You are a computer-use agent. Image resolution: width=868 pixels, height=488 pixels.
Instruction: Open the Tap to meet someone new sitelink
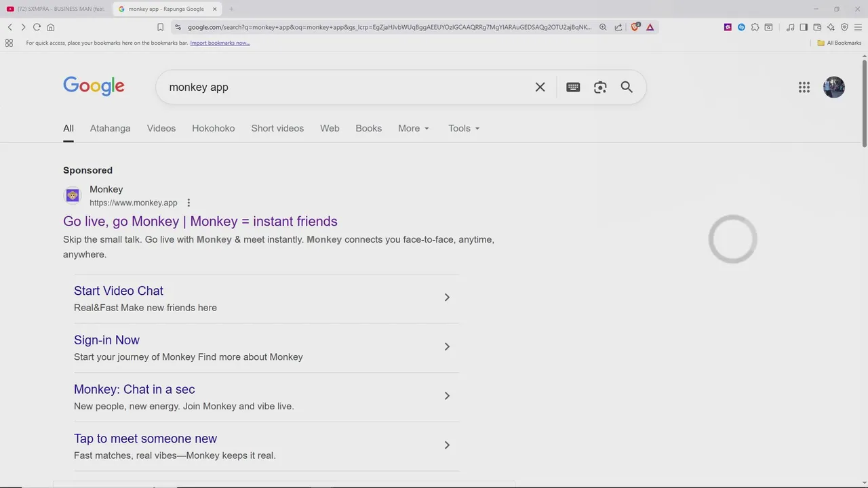tap(145, 439)
